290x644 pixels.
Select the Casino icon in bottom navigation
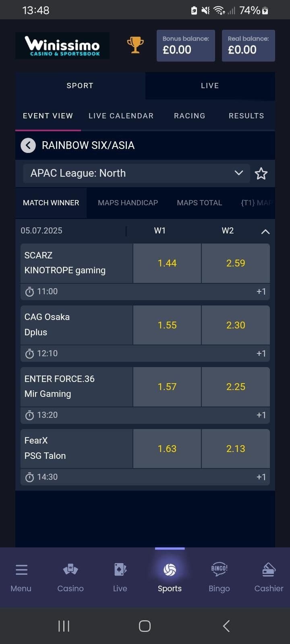(x=70, y=576)
